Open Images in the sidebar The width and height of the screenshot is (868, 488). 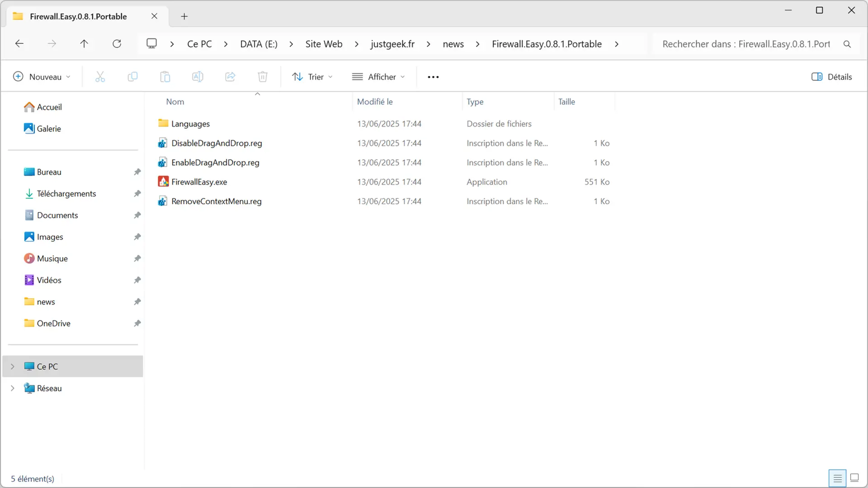(50, 237)
